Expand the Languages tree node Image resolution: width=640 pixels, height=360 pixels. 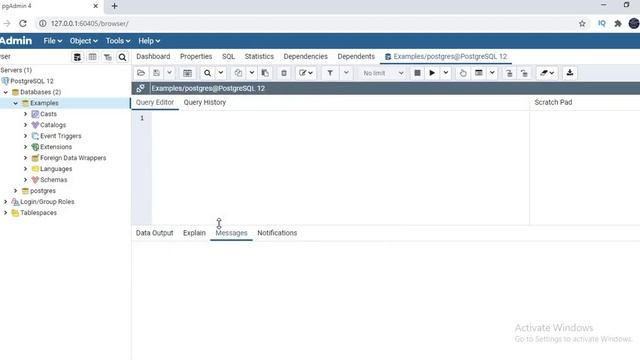(x=25, y=169)
